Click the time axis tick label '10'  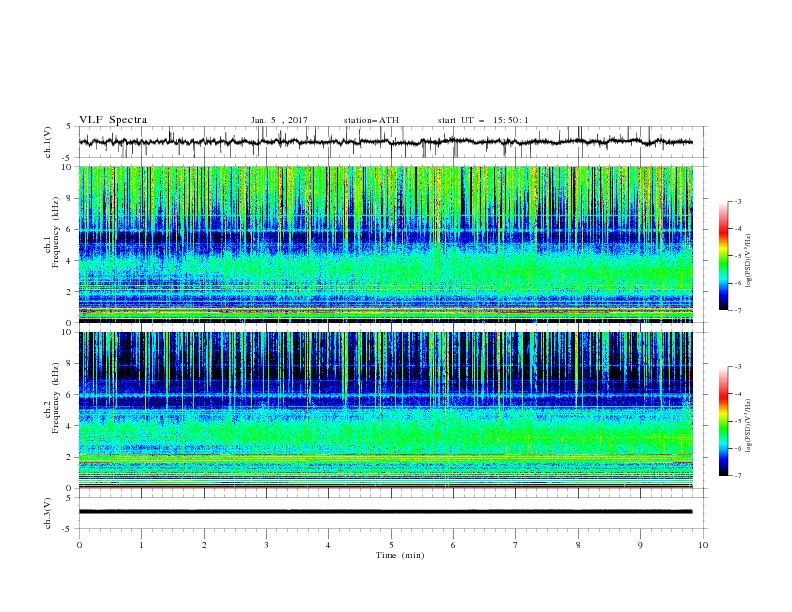click(703, 545)
